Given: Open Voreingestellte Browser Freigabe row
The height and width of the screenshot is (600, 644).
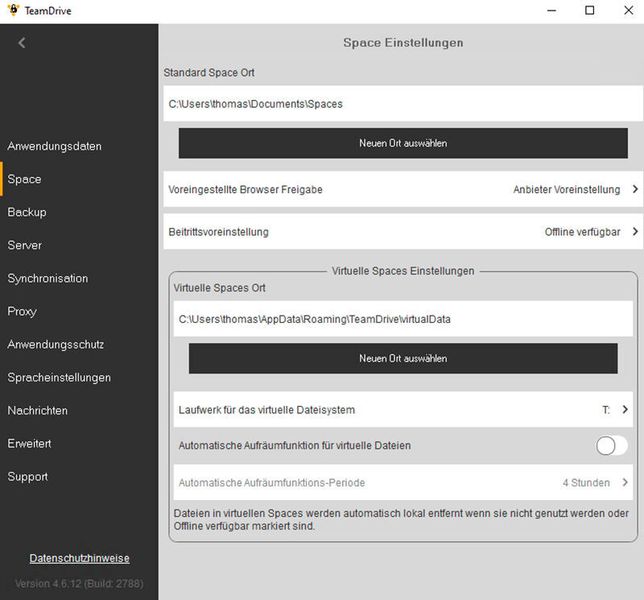Looking at the screenshot, I should click(403, 189).
